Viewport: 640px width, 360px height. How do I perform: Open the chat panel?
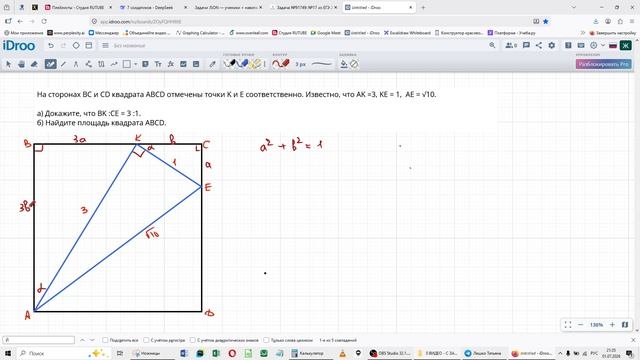pyautogui.click(x=526, y=46)
